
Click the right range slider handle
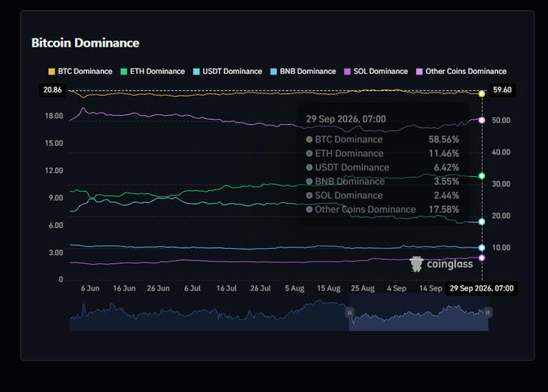488,312
